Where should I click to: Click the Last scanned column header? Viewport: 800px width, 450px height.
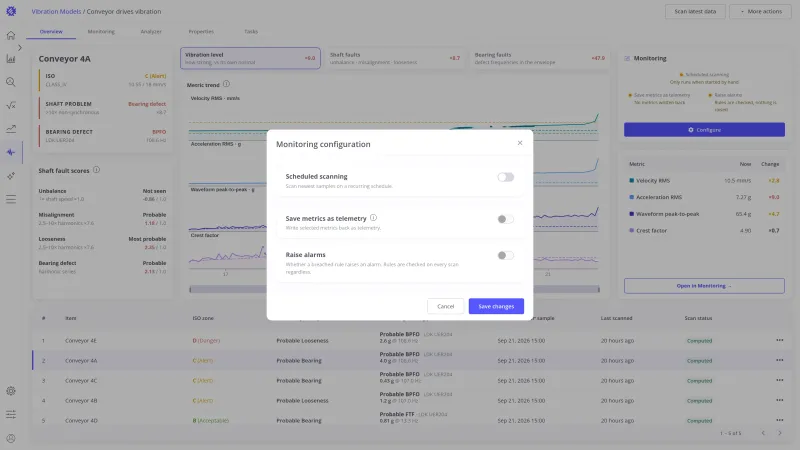[x=616, y=318]
